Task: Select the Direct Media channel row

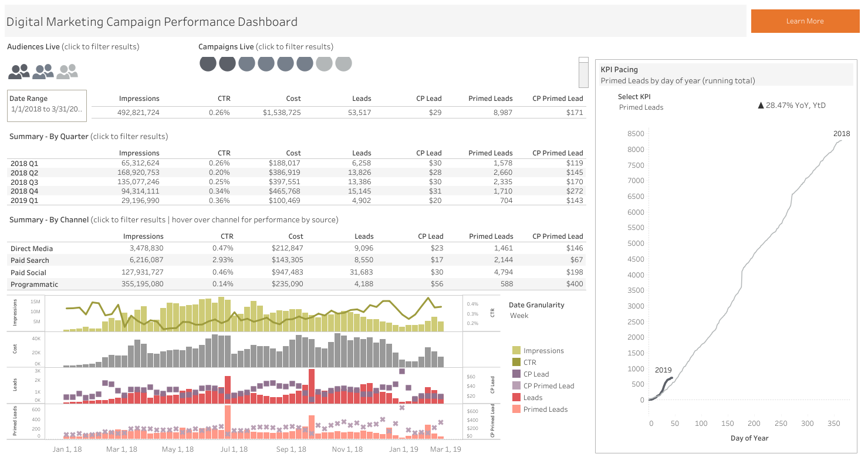Action: pos(296,248)
